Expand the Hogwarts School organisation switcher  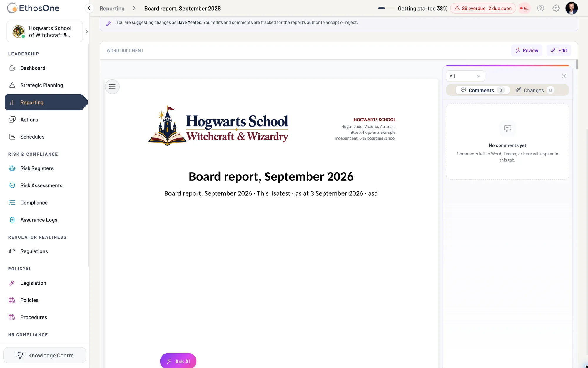tap(86, 32)
